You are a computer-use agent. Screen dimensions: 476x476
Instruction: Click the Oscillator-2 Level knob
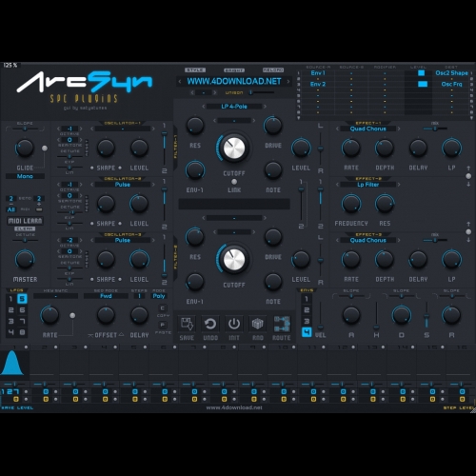pos(139,204)
